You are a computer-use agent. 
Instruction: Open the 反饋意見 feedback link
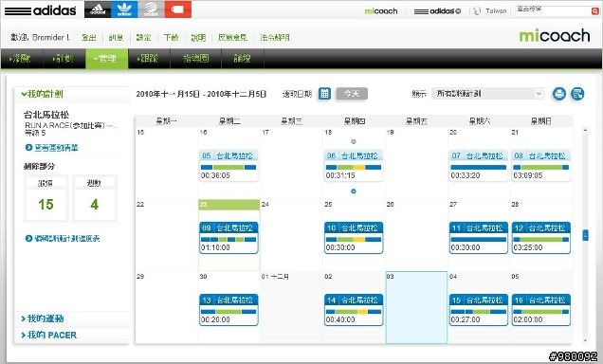[232, 37]
